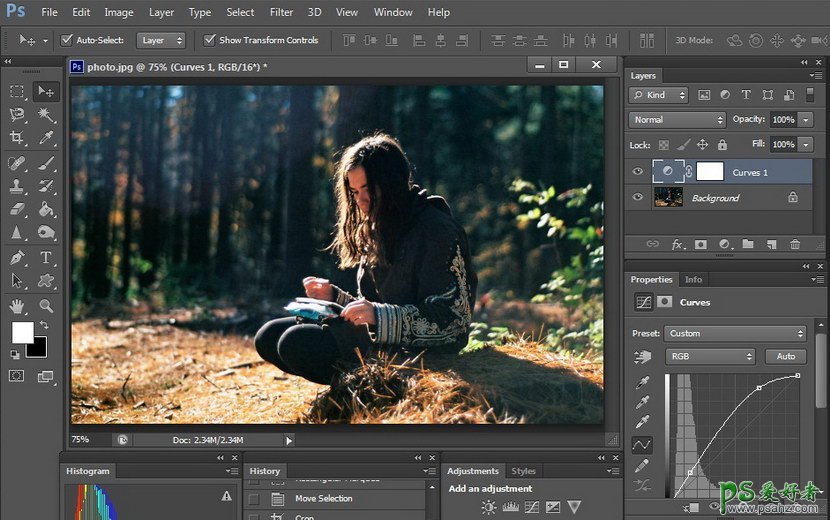
Task: Select the Clone Stamp tool
Action: point(17,186)
